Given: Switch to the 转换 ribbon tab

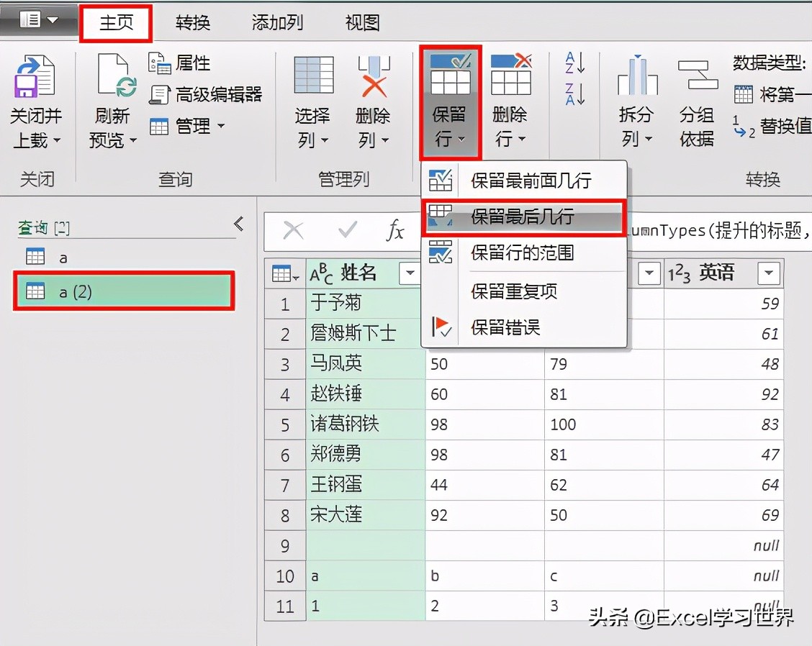Looking at the screenshot, I should pos(191,22).
